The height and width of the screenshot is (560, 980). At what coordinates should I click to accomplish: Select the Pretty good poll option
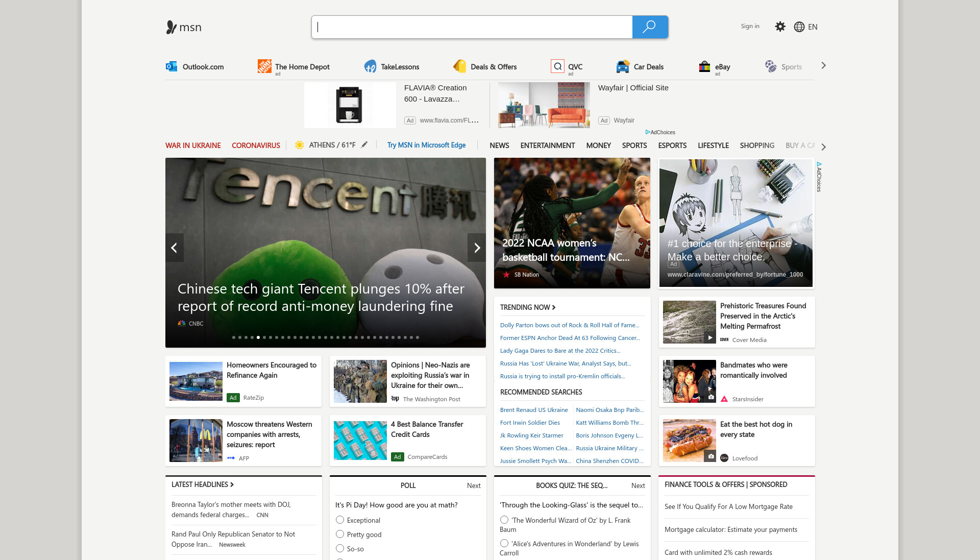click(340, 534)
